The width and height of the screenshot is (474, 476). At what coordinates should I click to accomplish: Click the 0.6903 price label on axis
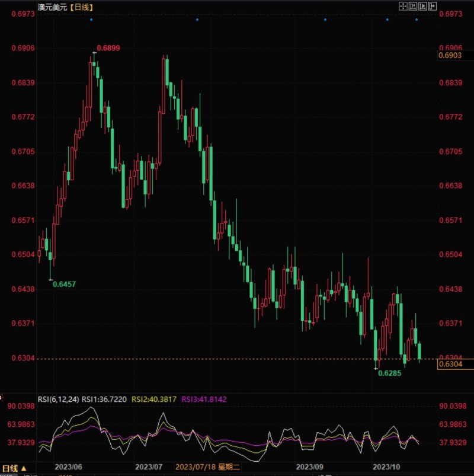[450, 55]
